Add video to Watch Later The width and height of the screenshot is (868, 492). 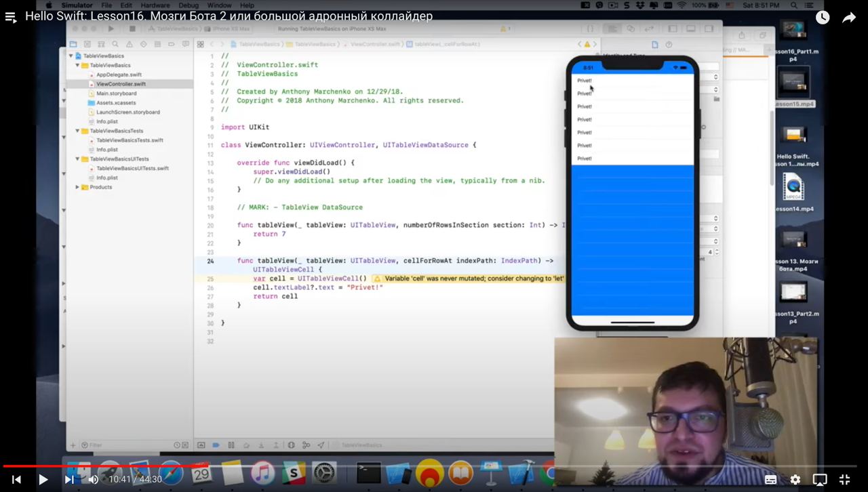click(x=823, y=18)
